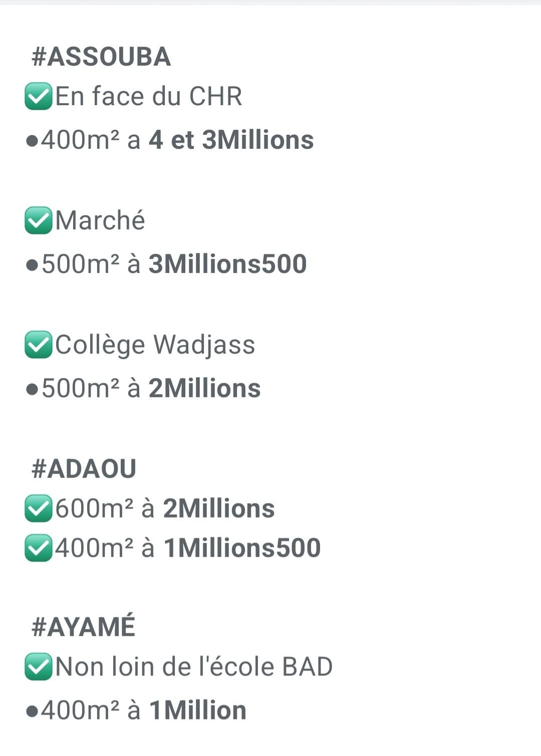Click the En face du CHR text

click(149, 96)
